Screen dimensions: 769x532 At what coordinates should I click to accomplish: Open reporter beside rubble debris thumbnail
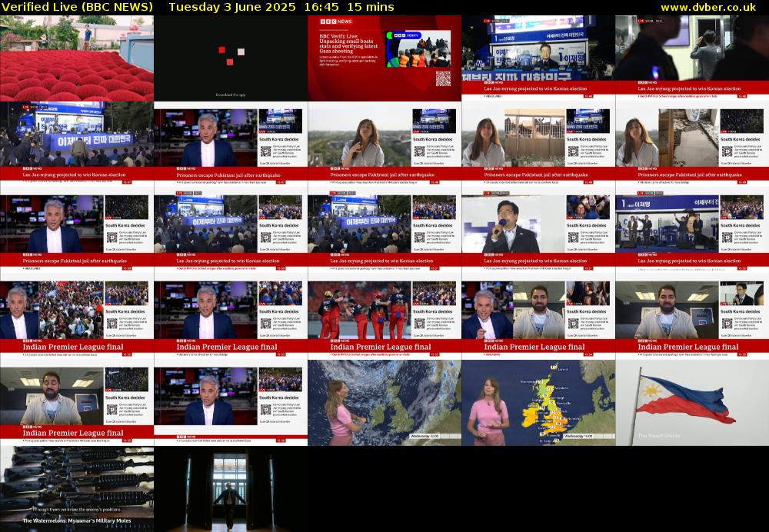(692, 145)
